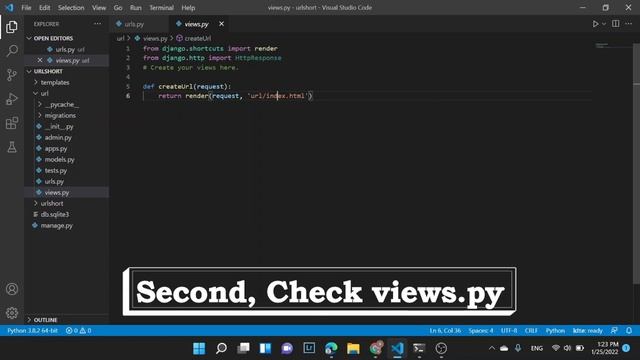Close views.py in Open Editors list
This screenshot has height=360, width=640.
[x=40, y=60]
